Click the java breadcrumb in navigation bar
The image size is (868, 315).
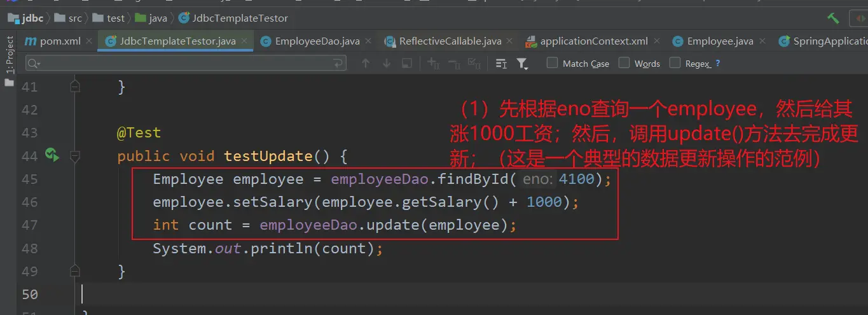151,18
